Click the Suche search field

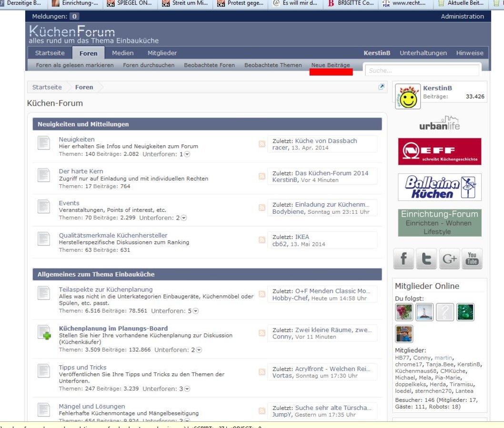[x=421, y=70]
